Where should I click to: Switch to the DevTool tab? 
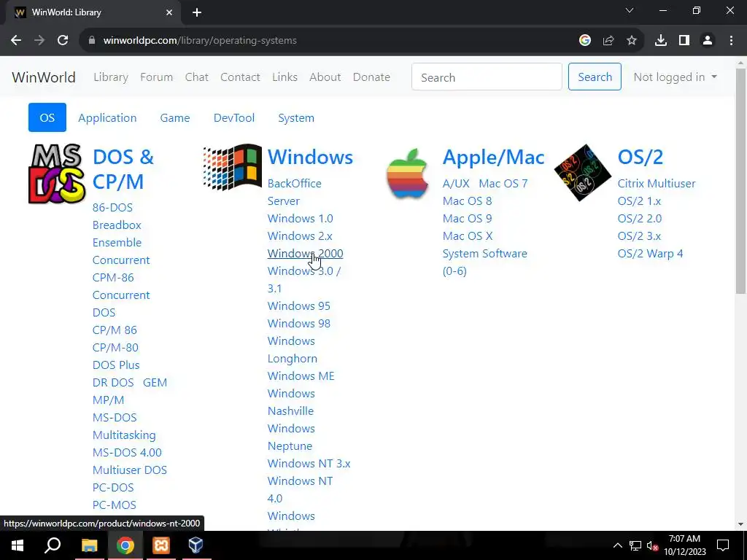point(234,117)
